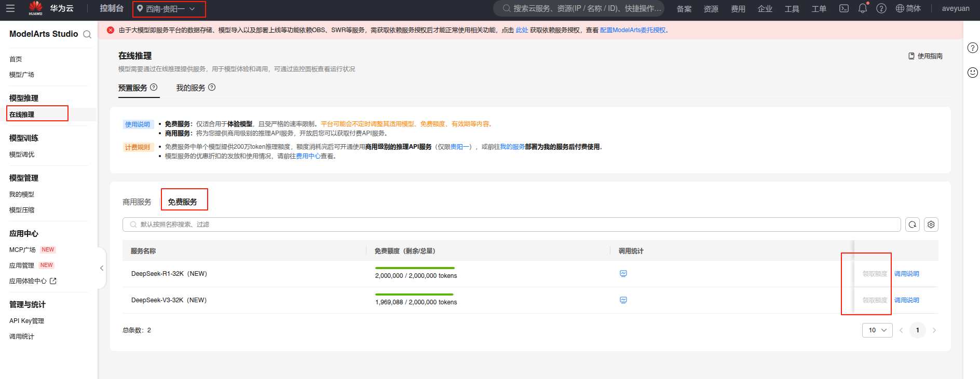Search inside ModelArts Studio sidebar

pyautogui.click(x=87, y=34)
